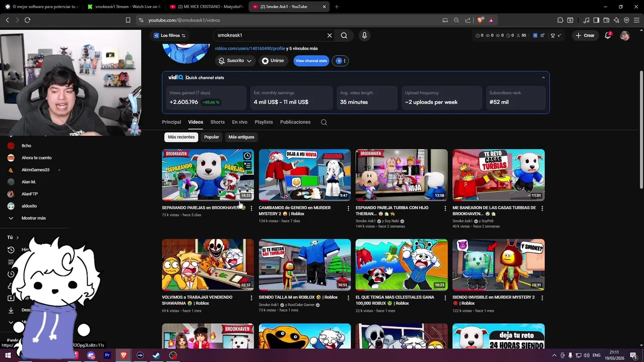
Task: Select the Más recientes sort chip
Action: (181, 137)
